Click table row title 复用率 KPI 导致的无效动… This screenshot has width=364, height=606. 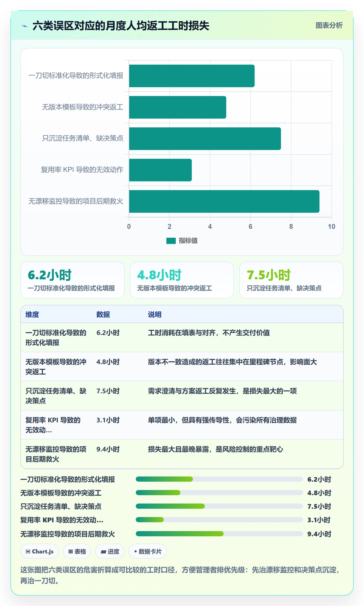53,425
